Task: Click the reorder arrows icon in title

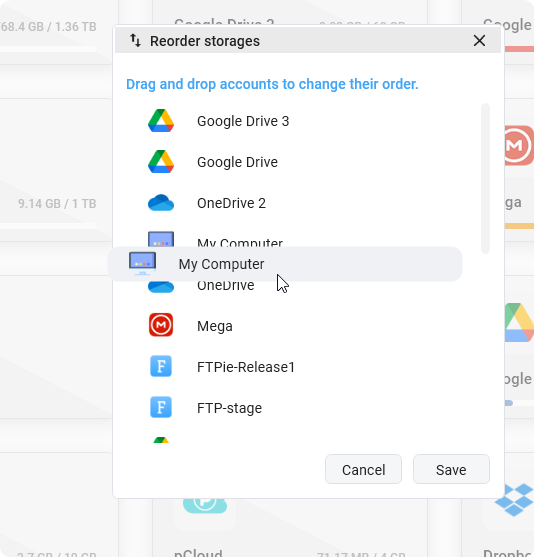Action: click(135, 40)
